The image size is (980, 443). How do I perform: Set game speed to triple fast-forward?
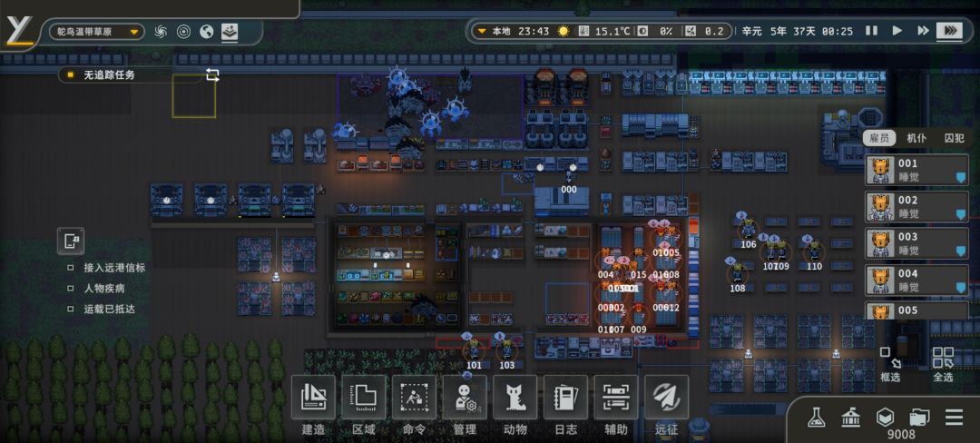pos(949,31)
